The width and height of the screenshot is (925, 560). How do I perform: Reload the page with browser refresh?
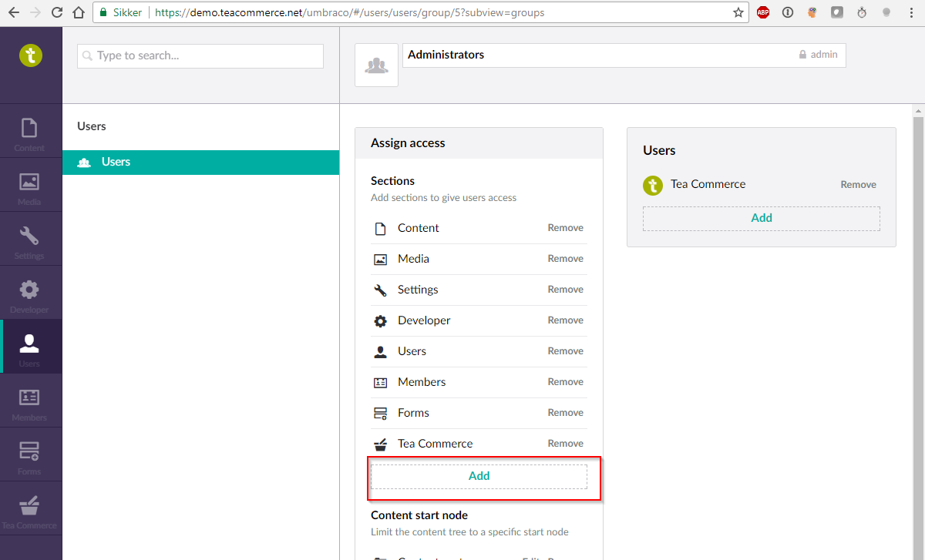tap(56, 12)
